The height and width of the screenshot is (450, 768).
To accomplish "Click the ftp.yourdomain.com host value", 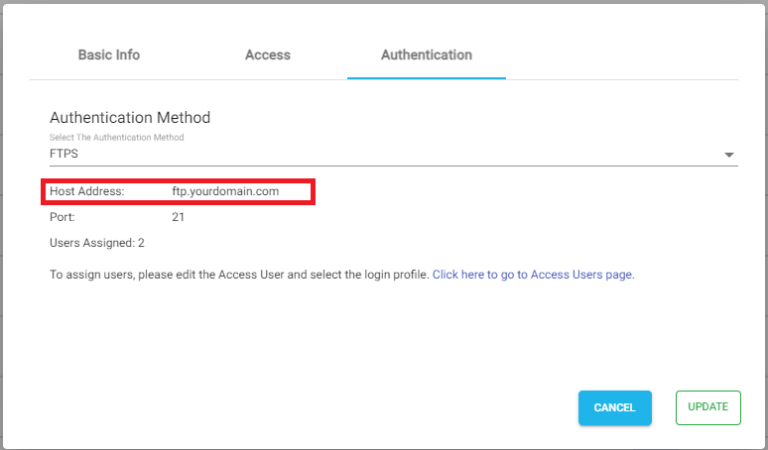I will coord(225,191).
